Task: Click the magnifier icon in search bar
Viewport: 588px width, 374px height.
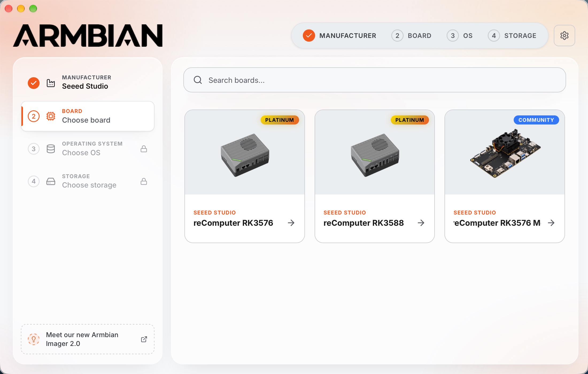Action: [198, 80]
